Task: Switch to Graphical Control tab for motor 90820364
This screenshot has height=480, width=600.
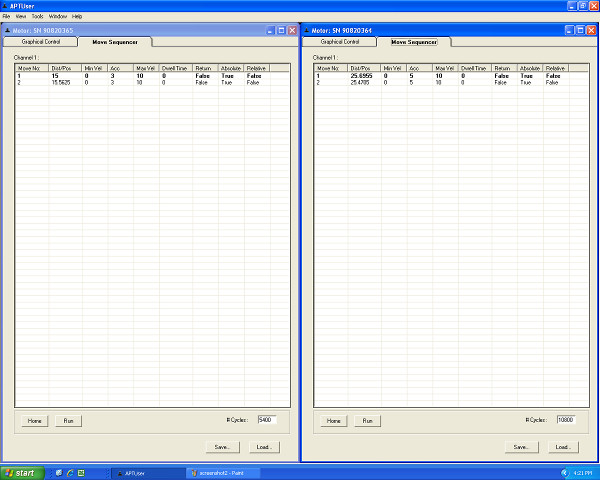Action: point(341,42)
